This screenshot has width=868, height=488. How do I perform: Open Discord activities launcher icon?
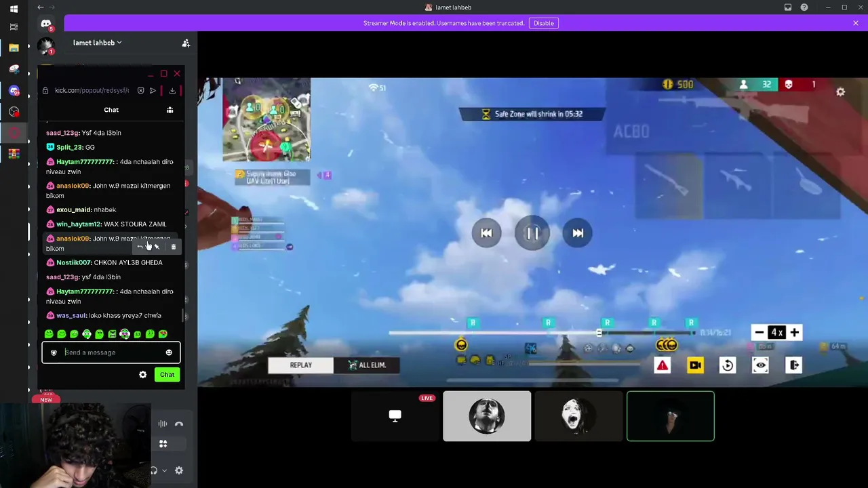pos(163,444)
